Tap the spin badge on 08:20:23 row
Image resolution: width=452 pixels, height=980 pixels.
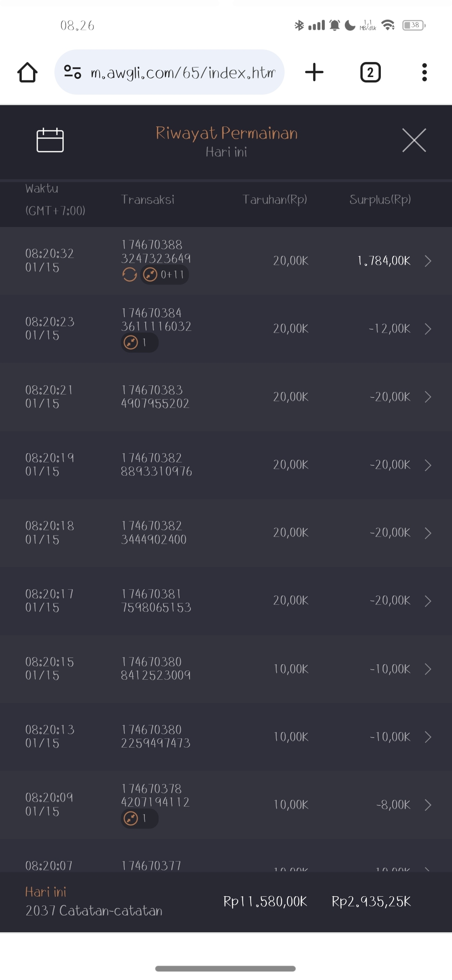click(x=139, y=343)
